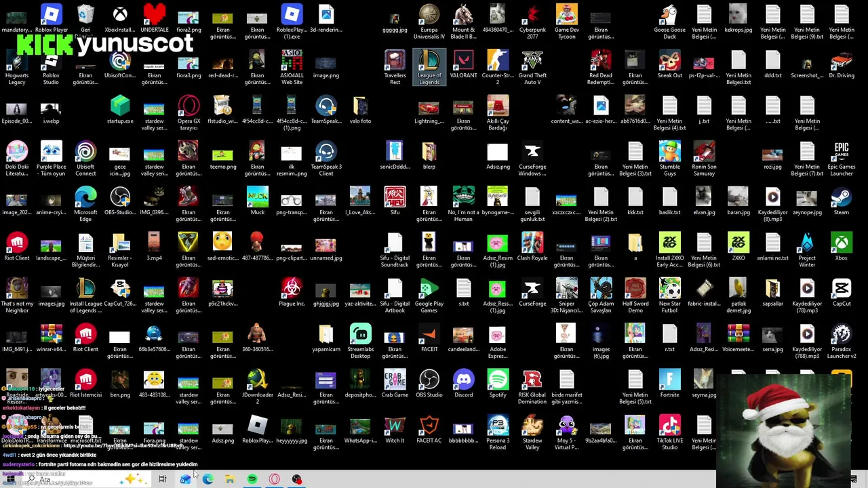Launch Steam from the desktop
Image resolution: width=868 pixels, height=488 pixels.
point(842,201)
